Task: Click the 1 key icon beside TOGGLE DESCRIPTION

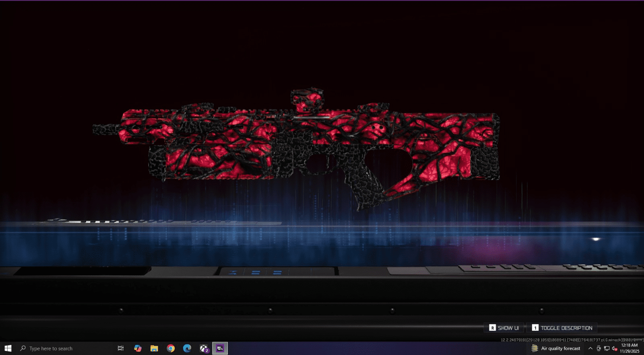Action: [535, 328]
